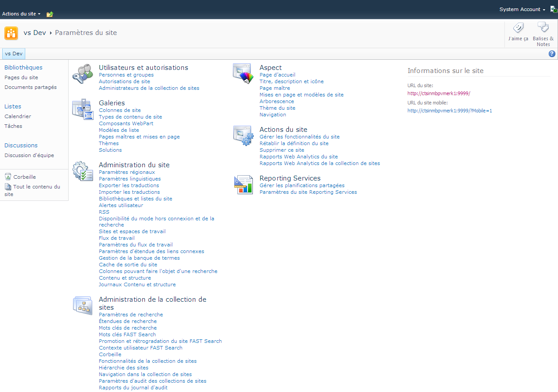Click the orange site logo icon
Viewport: 558px width, 392px height.
pyautogui.click(x=11, y=33)
